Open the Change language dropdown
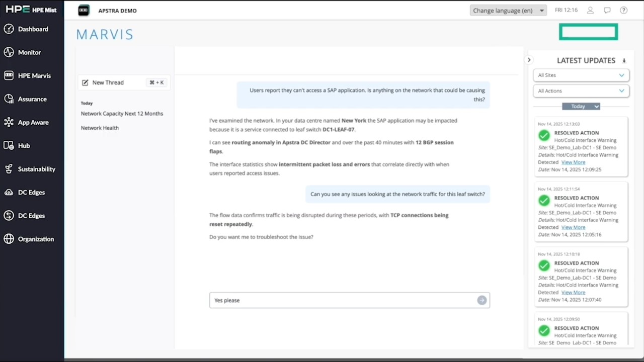The image size is (644, 362). pos(508,10)
